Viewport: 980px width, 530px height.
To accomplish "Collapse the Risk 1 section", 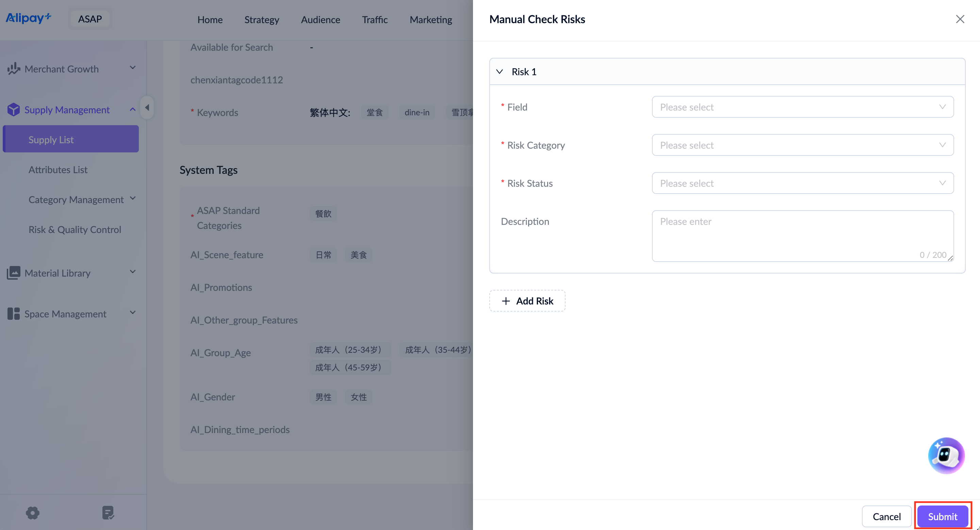I will click(x=500, y=71).
